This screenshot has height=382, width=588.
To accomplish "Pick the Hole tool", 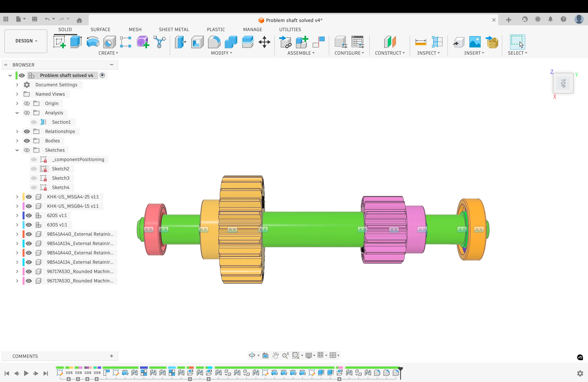I will [109, 42].
